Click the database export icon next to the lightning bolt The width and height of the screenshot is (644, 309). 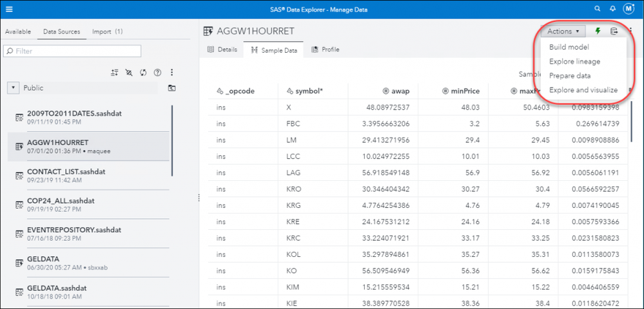614,31
